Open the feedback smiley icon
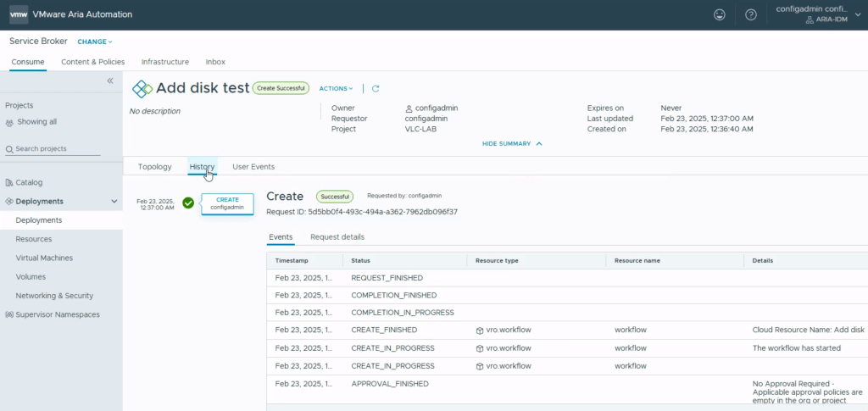 pyautogui.click(x=720, y=14)
